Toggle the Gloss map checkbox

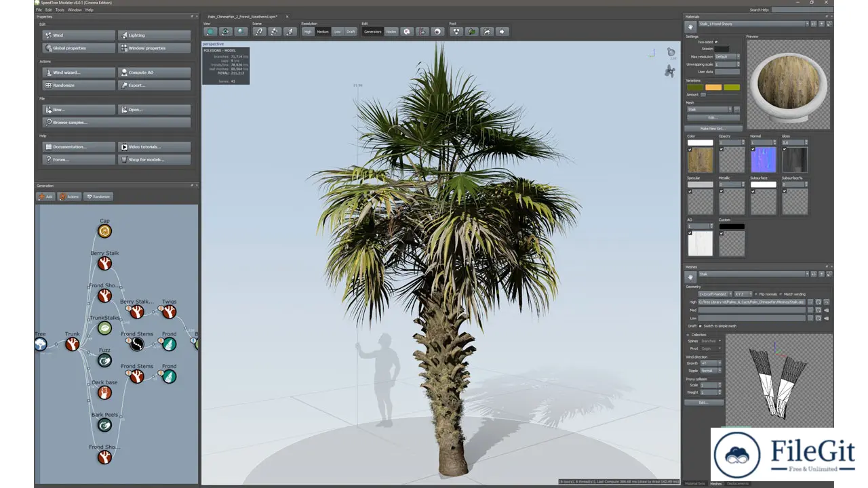[x=785, y=149]
